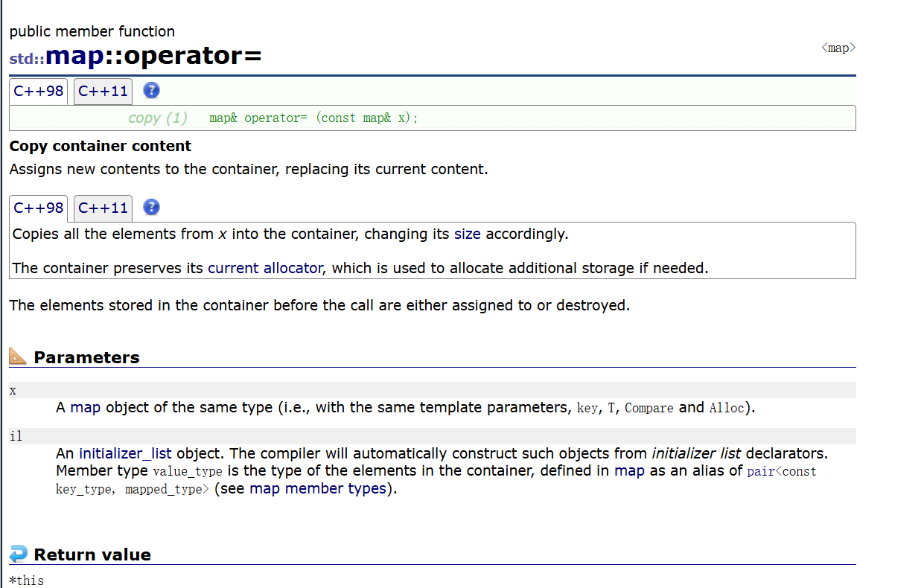The height and width of the screenshot is (588, 924).
Task: Switch to C++11 tab in the description box
Action: click(x=103, y=208)
